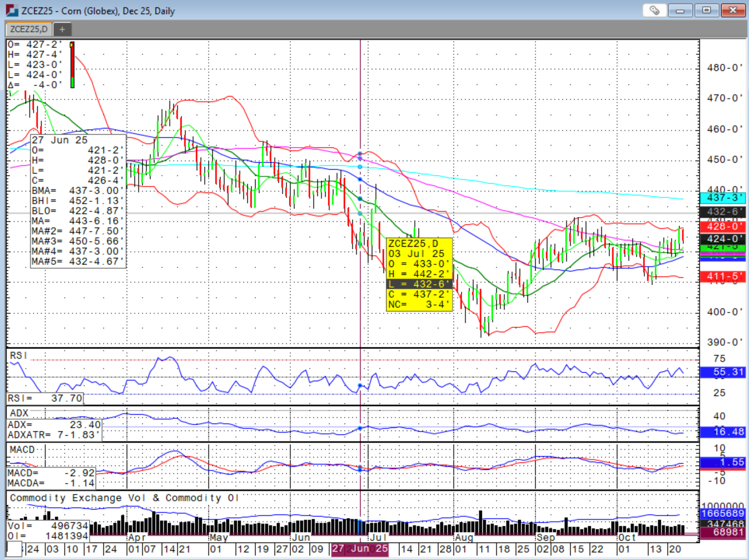This screenshot has height=560, width=749.
Task: Click the cyan 437-3 price marker
Action: 722,198
